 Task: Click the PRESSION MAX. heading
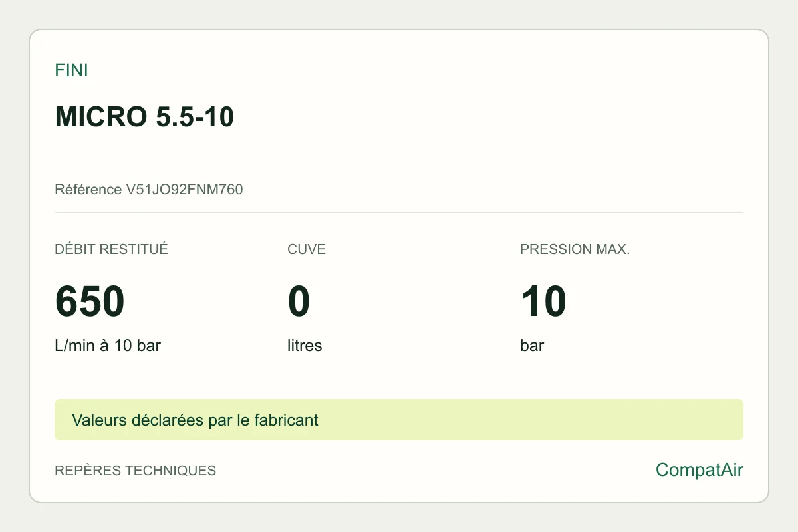pos(575,249)
